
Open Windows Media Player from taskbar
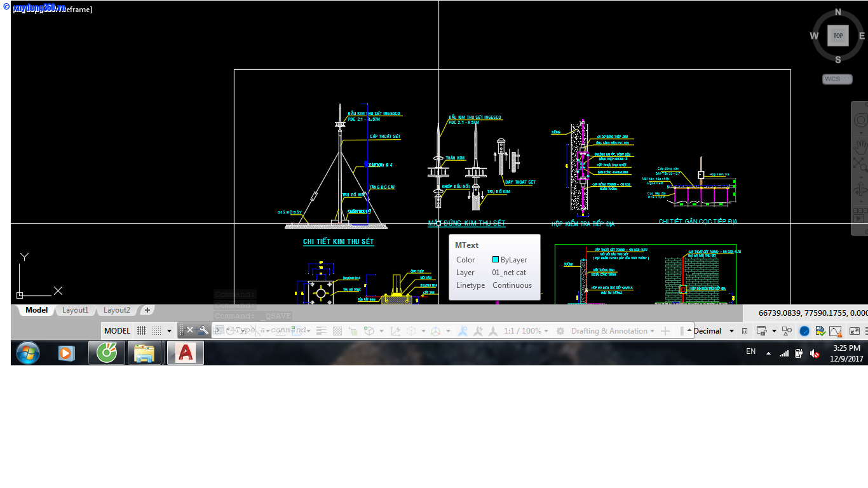pyautogui.click(x=66, y=353)
